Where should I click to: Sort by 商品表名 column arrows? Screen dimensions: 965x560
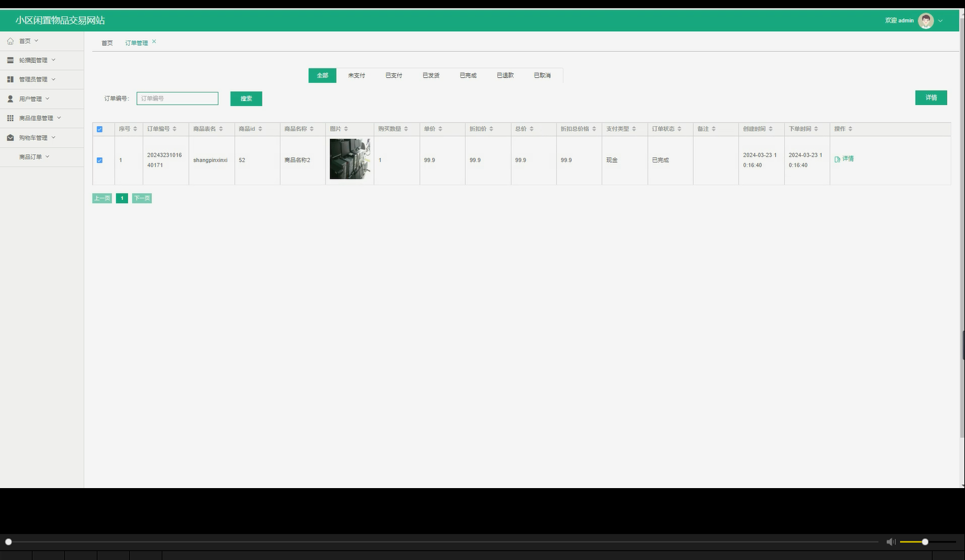click(221, 129)
